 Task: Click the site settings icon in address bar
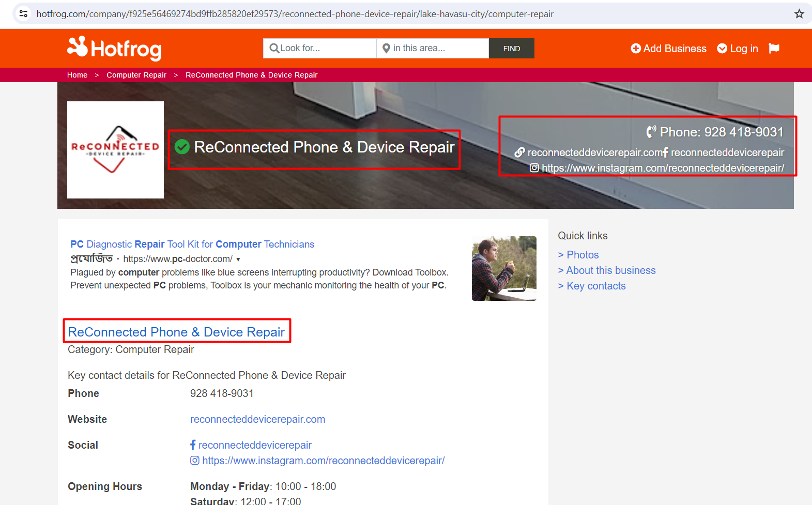(23, 14)
